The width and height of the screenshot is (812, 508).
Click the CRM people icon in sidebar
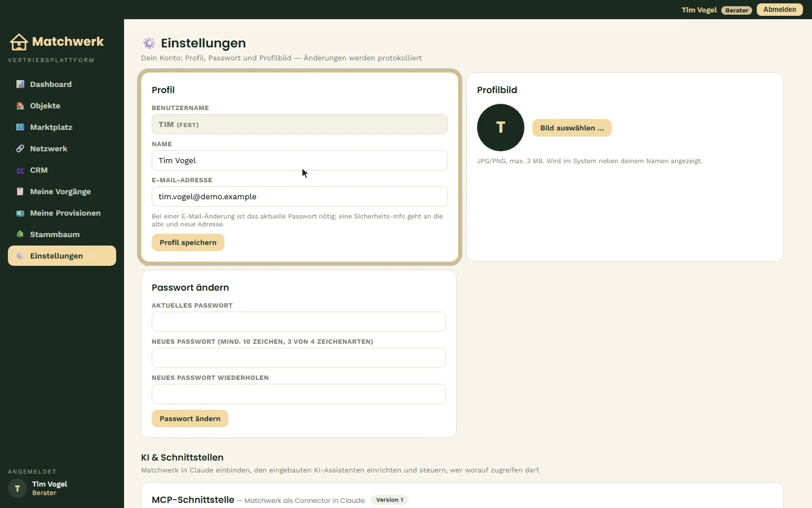[20, 170]
